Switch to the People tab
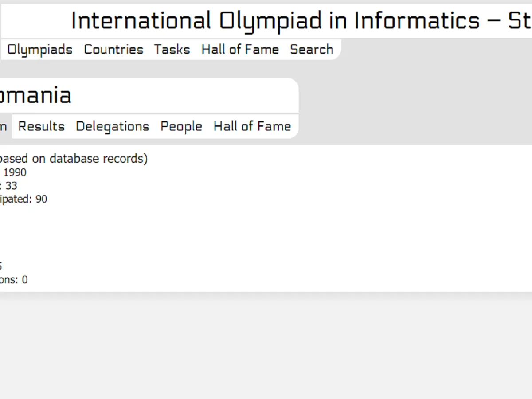Screen dimensions: 532x399 (181, 127)
